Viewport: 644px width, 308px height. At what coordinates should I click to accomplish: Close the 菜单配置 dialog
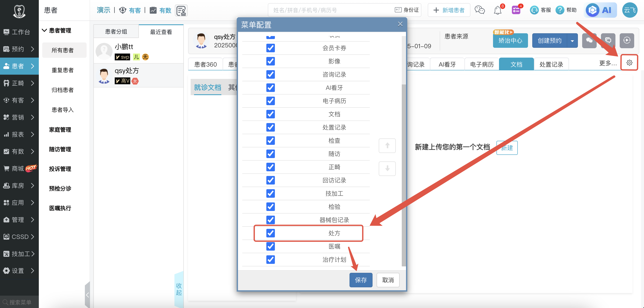coord(400,24)
